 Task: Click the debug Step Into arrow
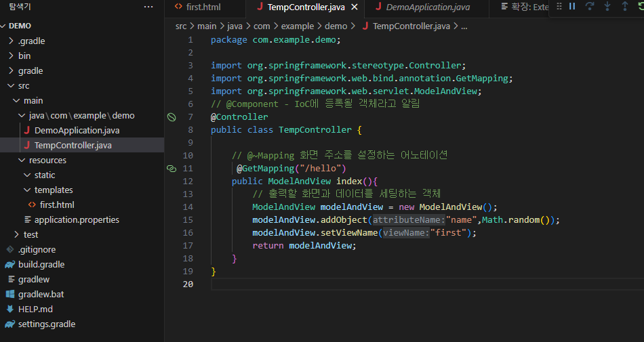[x=607, y=6]
